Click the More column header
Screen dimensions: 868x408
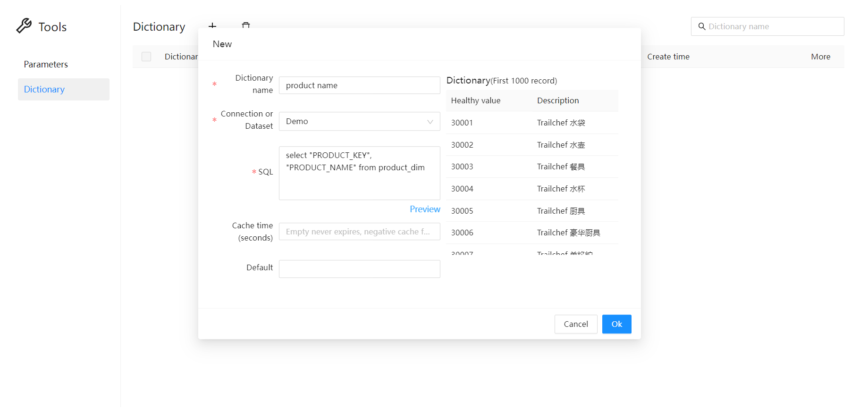820,57
